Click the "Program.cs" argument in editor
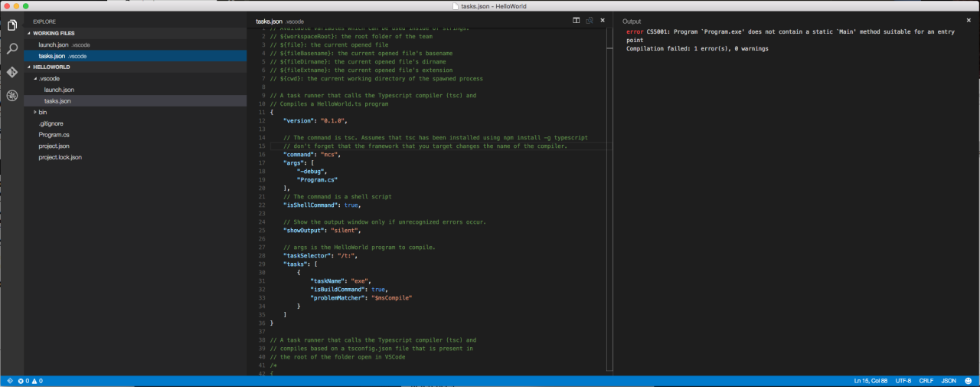The image size is (980, 387). (x=317, y=179)
